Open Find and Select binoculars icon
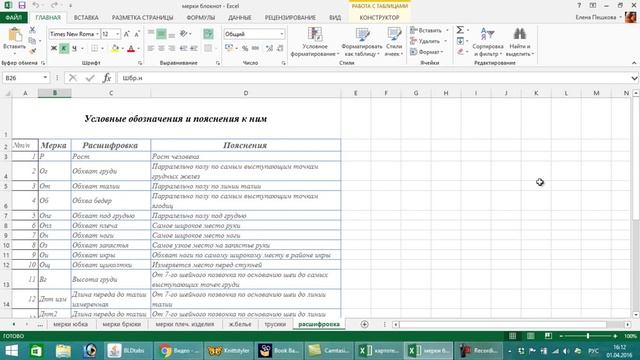The image size is (640, 360). (520, 34)
